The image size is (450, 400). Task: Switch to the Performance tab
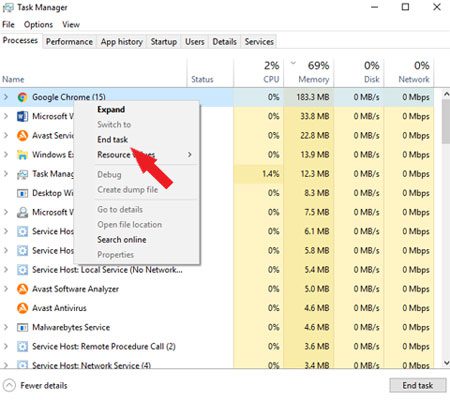pos(69,42)
